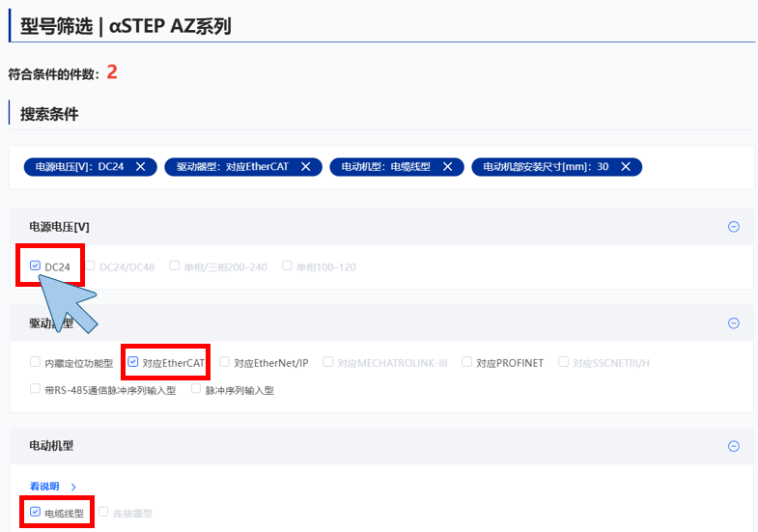Remove the 电动机型 电缆线型 filter tag
The height and width of the screenshot is (532, 758).
click(x=447, y=167)
